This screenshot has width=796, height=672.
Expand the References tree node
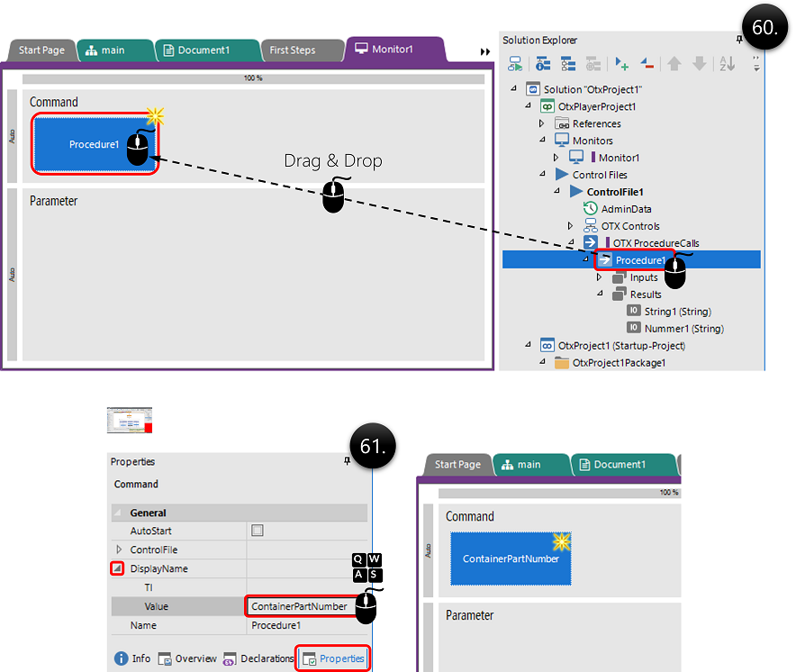(542, 123)
